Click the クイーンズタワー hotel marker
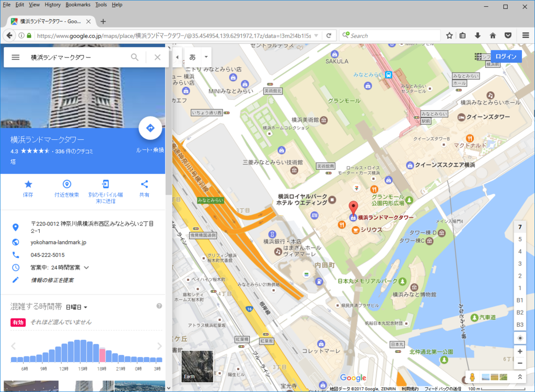 (461, 117)
